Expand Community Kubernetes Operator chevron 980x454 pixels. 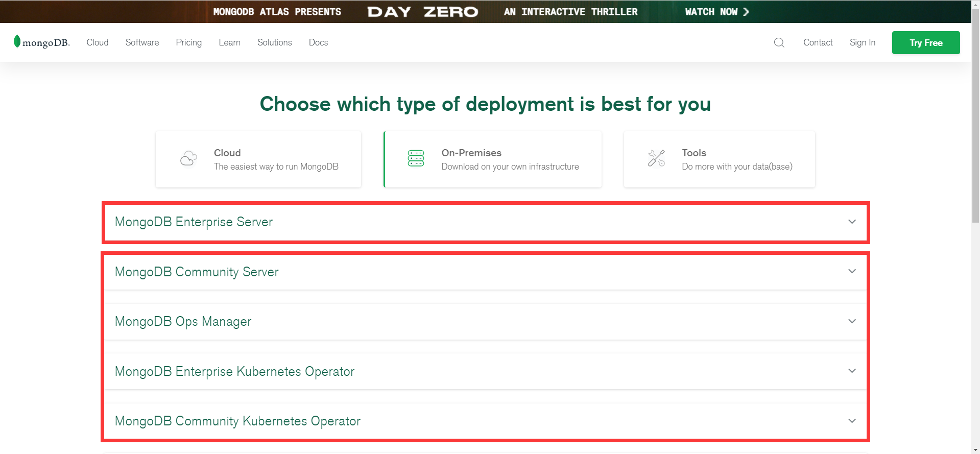(x=852, y=421)
